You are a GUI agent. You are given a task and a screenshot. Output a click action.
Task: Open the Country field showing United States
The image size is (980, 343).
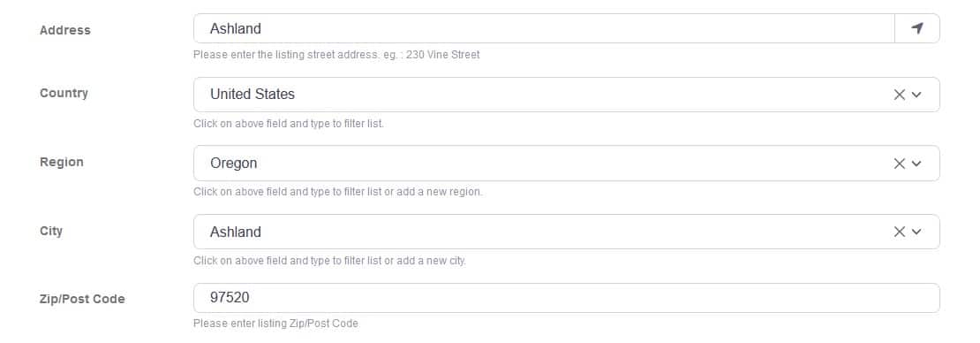(x=566, y=95)
